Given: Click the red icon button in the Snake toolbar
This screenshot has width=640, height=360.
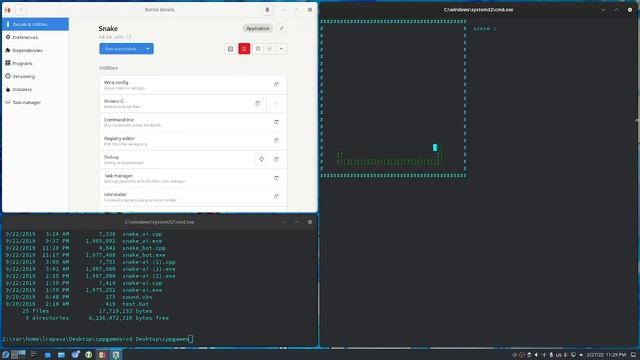Looking at the screenshot, I should [244, 49].
